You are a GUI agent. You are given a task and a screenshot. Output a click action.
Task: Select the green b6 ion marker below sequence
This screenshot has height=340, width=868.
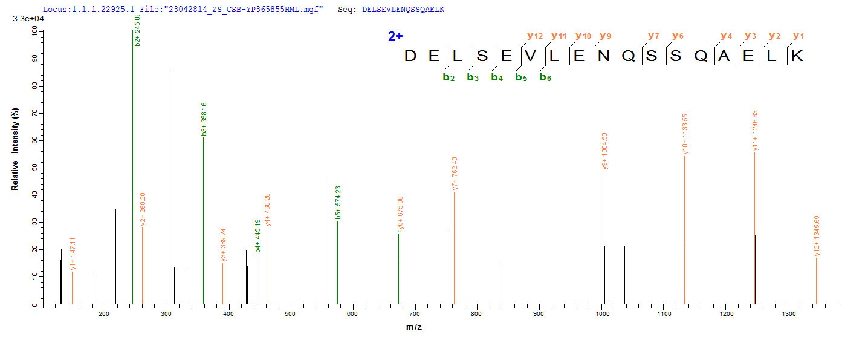(x=545, y=77)
